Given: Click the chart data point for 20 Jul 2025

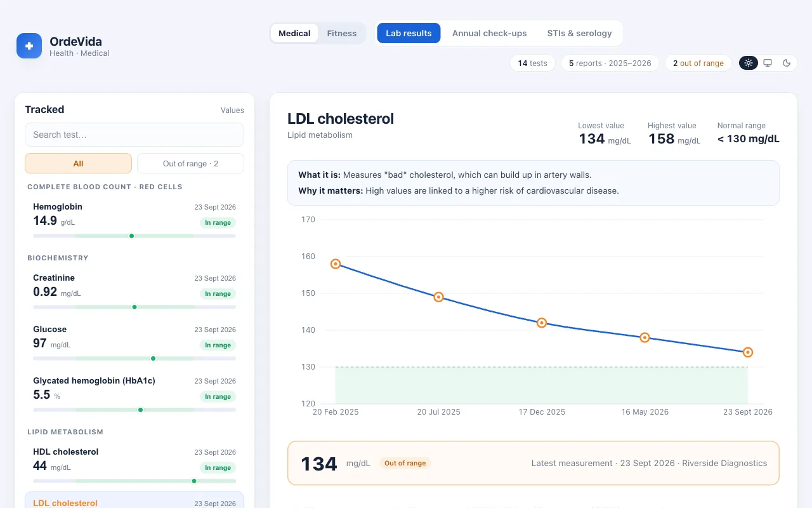Looking at the screenshot, I should (x=438, y=297).
